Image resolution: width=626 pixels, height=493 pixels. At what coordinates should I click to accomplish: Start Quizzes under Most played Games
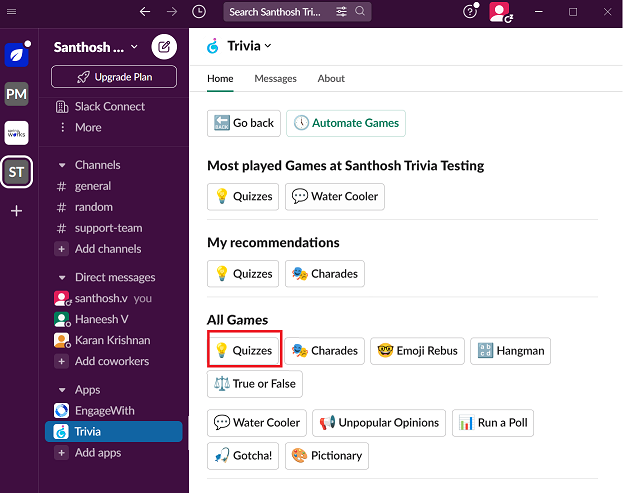tap(243, 196)
